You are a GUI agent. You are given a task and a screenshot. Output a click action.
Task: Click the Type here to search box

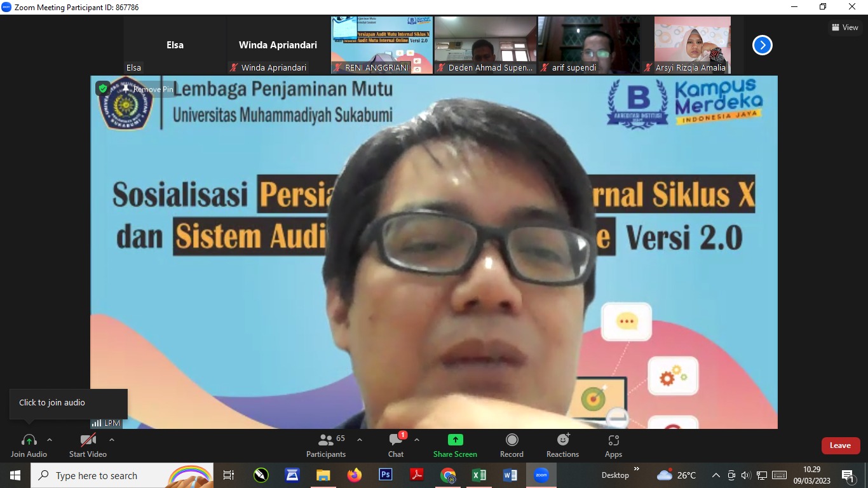[122, 475]
